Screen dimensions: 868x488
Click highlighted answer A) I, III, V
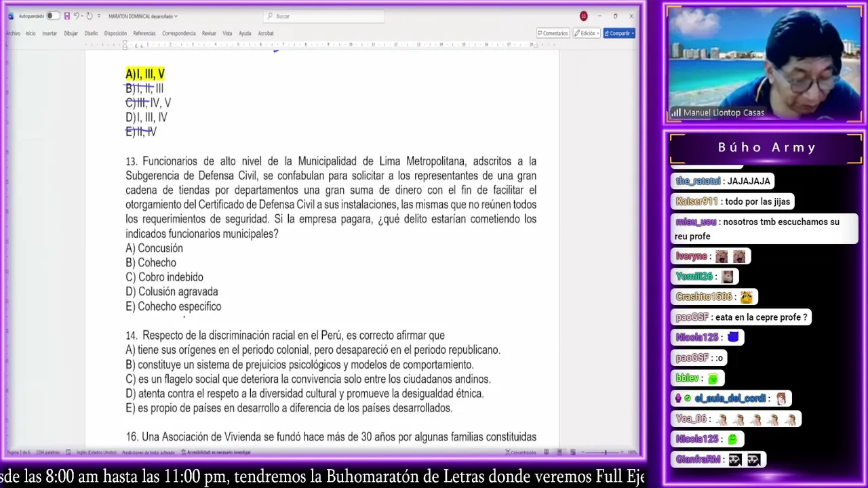[145, 74]
